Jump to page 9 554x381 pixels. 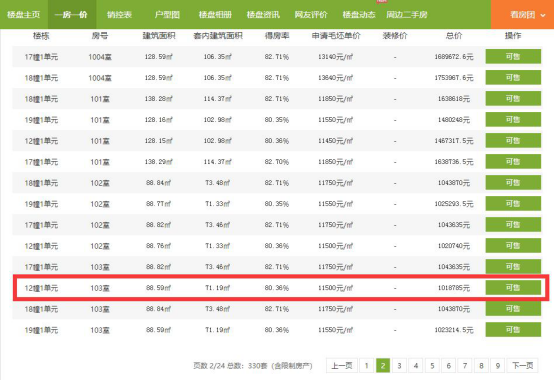497,365
